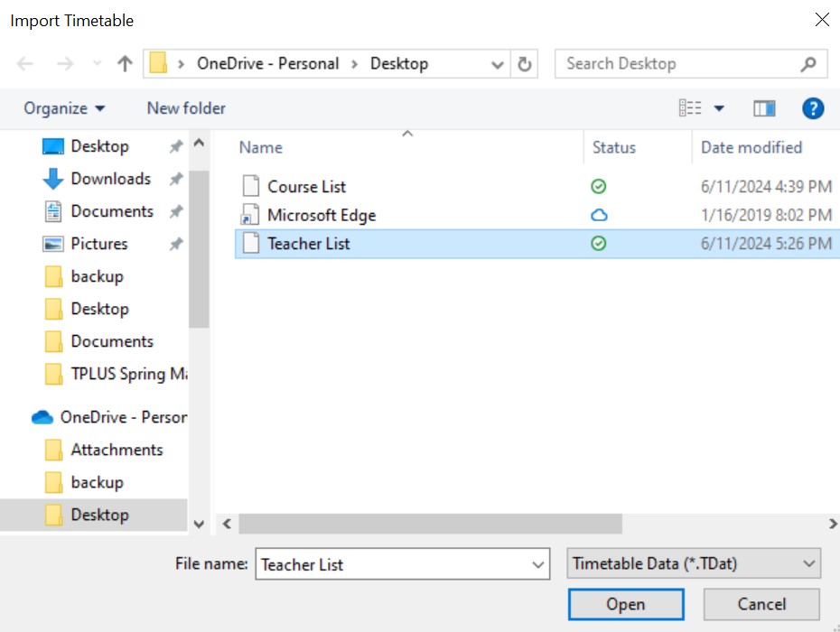The height and width of the screenshot is (632, 840).
Task: Click the Teacher List file icon
Action: pos(250,243)
